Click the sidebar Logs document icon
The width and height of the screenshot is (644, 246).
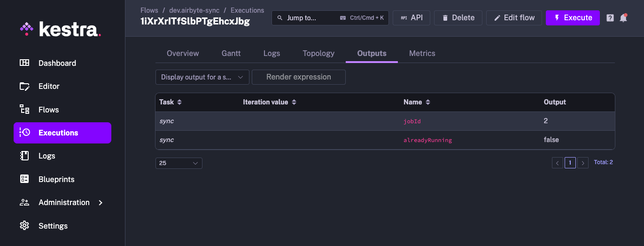pos(24,156)
